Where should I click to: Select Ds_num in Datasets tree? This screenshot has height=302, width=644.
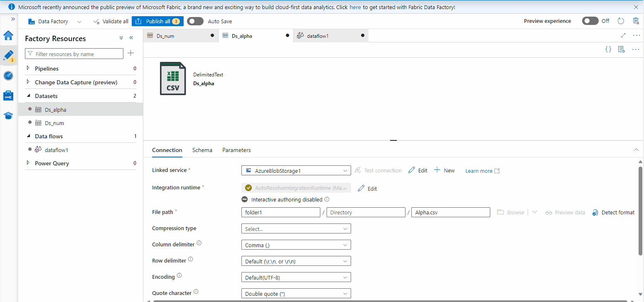click(81, 123)
